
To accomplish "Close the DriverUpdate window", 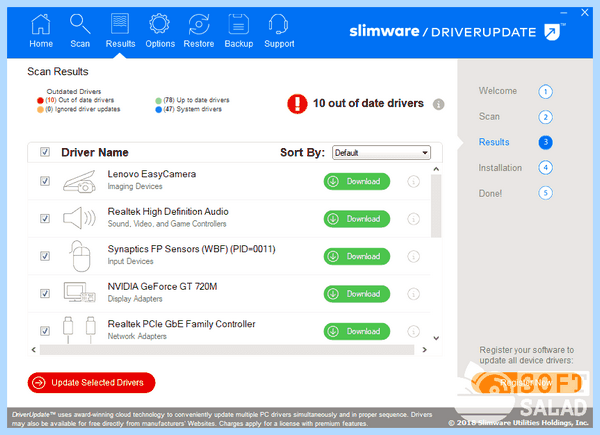I will pyautogui.click(x=585, y=13).
